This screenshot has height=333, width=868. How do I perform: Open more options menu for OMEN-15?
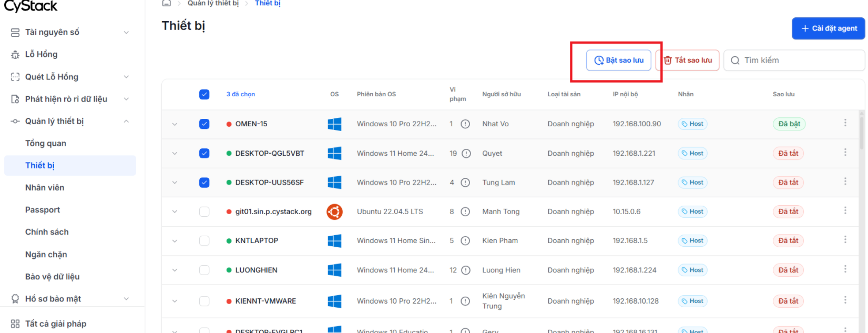point(845,123)
